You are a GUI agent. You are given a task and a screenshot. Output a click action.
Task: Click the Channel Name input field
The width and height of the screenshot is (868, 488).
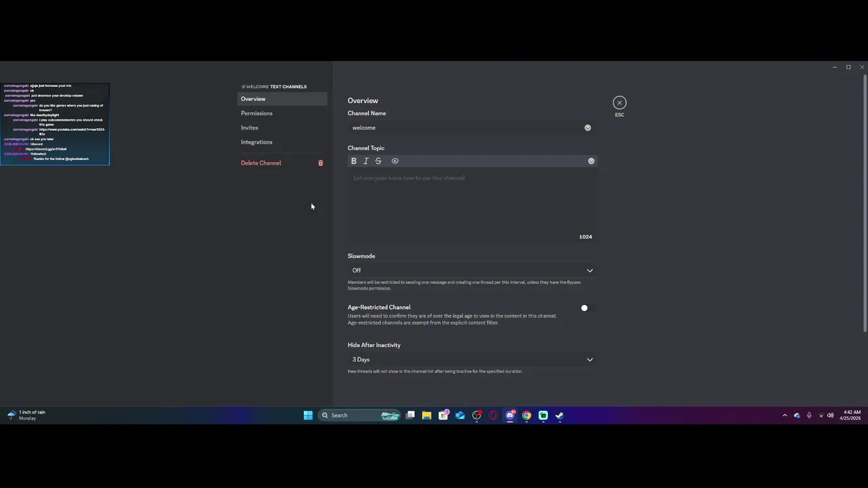472,127
